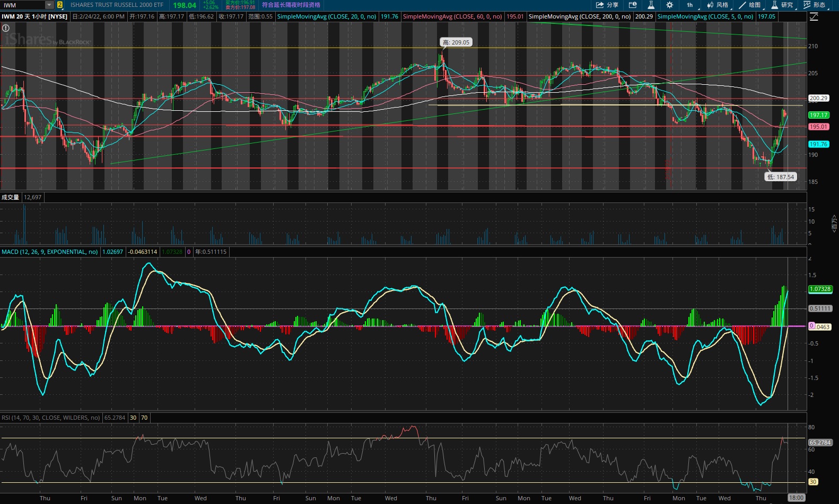Open the quote details card icon

[633, 5]
